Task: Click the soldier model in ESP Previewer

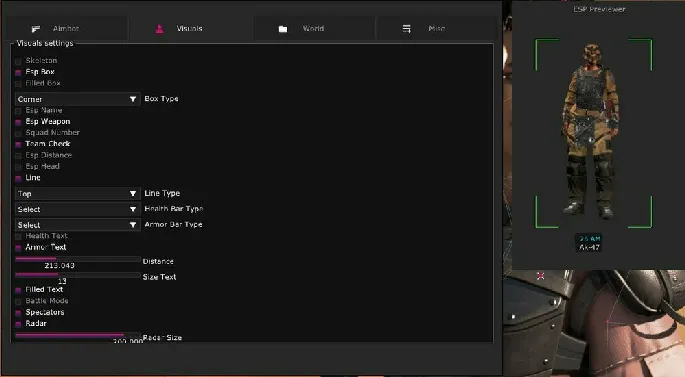Action: (x=592, y=131)
